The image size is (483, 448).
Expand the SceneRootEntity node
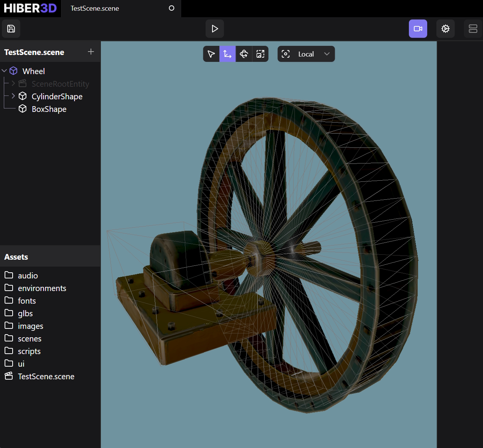(13, 84)
